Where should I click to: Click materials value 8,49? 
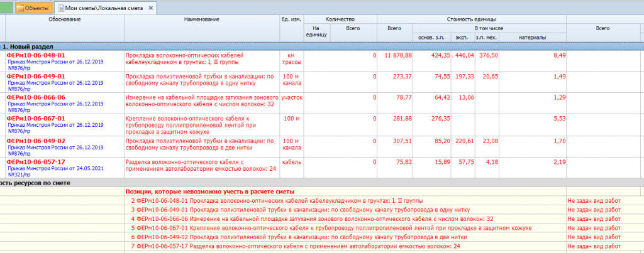[x=559, y=55]
